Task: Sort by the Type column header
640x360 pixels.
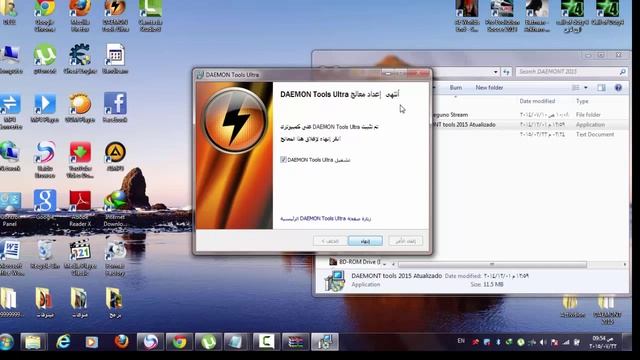Action: click(582, 101)
